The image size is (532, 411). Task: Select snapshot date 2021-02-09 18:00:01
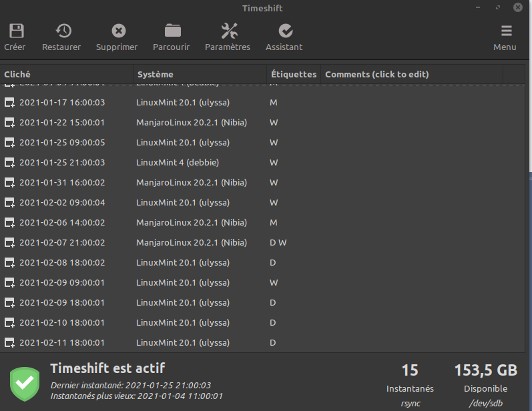point(62,302)
